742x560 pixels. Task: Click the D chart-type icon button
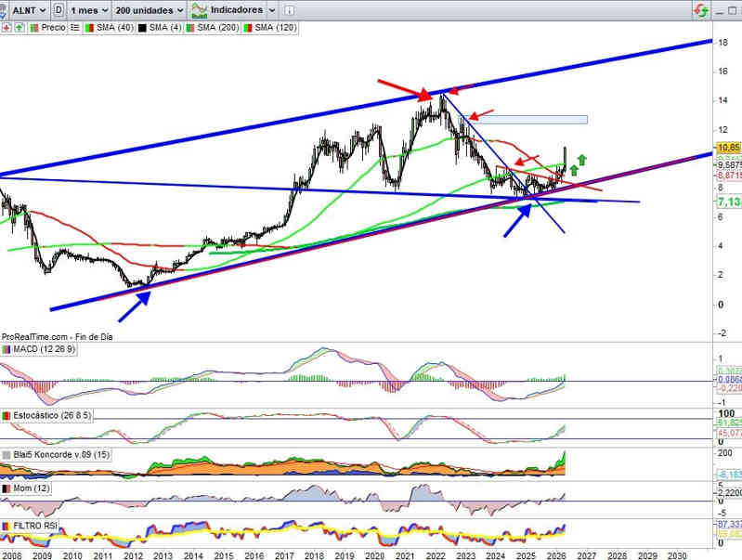59,10
